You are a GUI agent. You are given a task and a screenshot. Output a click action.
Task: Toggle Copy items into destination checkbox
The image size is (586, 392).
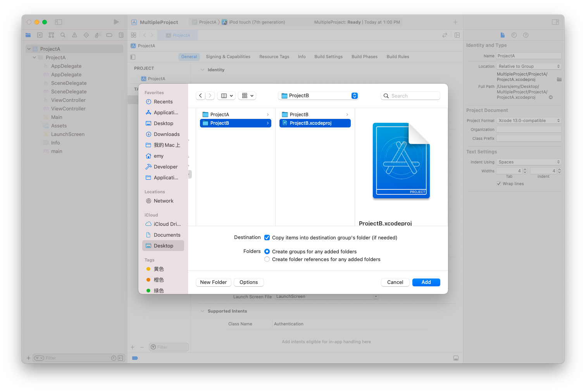(x=267, y=237)
